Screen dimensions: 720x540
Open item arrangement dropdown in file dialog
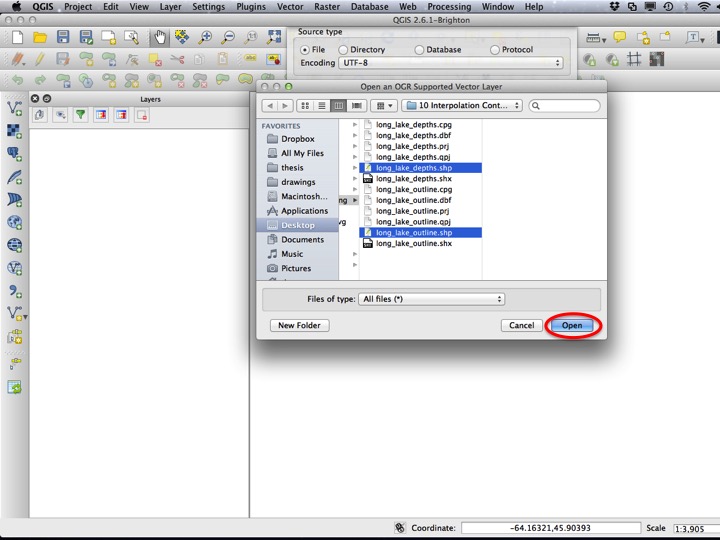point(384,106)
